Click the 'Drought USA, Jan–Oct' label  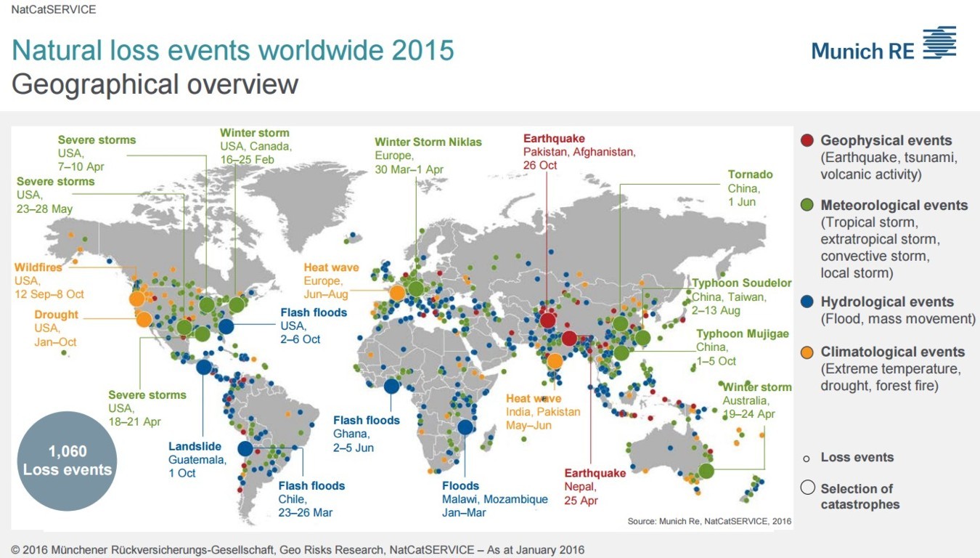point(56,328)
